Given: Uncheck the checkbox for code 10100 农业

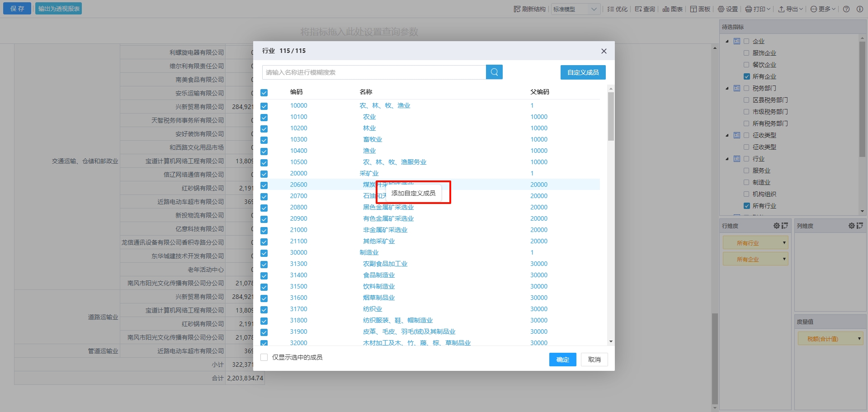Looking at the screenshot, I should 264,118.
